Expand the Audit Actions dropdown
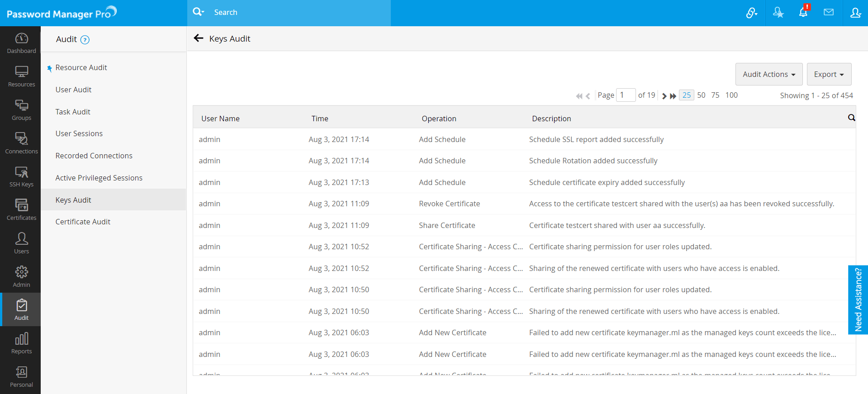 click(768, 74)
